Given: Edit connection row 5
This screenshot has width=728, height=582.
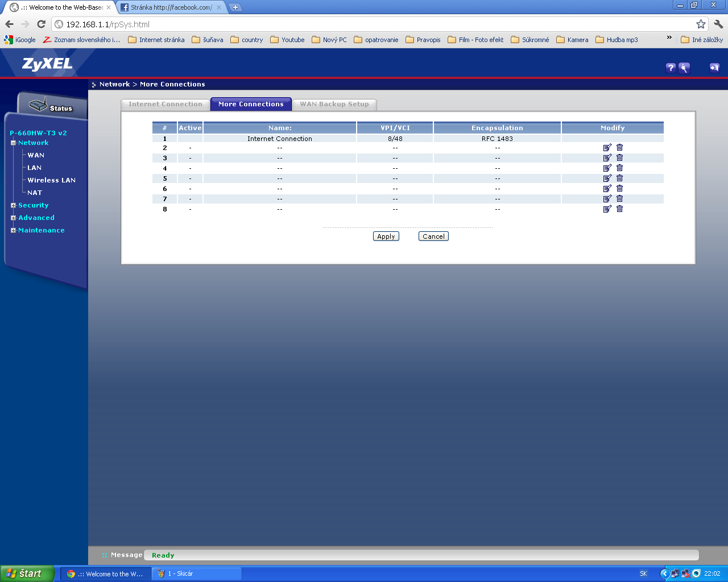Looking at the screenshot, I should click(x=607, y=178).
